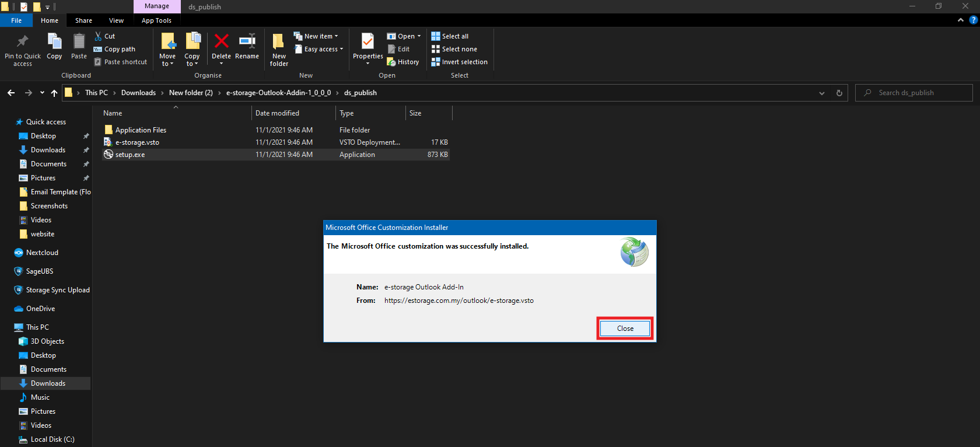980x447 pixels.
Task: Click the New folder icon
Action: point(279,42)
